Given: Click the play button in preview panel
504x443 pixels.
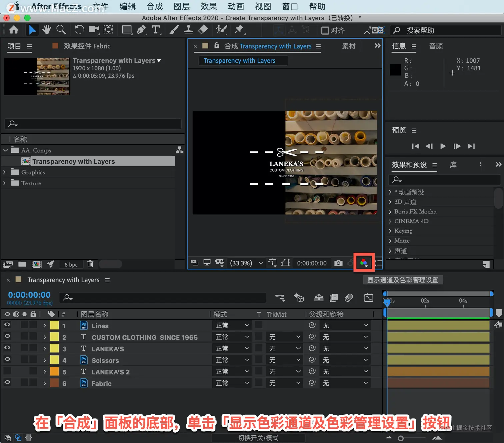Looking at the screenshot, I should [443, 146].
